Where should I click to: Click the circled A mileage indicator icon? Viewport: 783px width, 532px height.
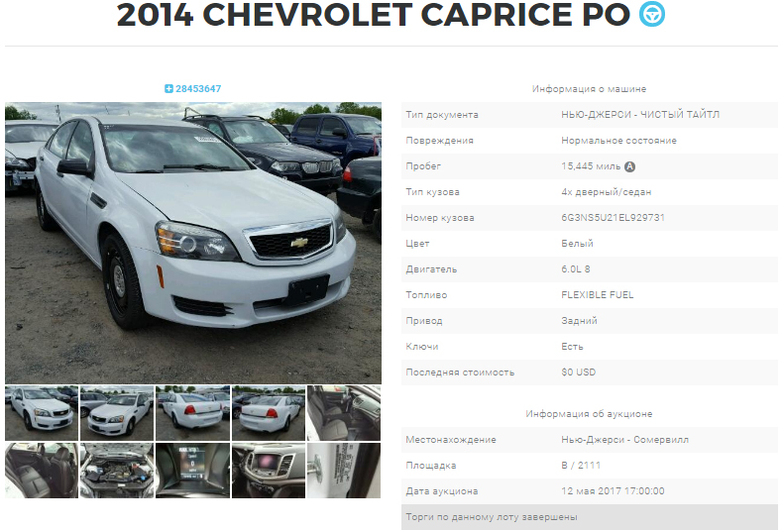pyautogui.click(x=630, y=166)
